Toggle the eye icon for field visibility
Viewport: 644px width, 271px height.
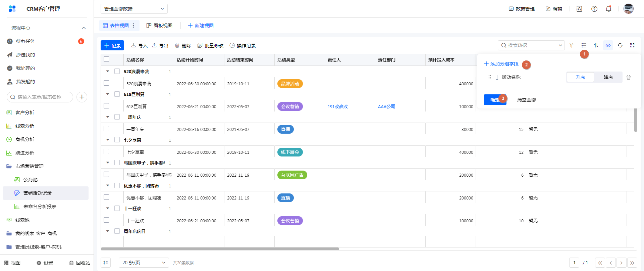608,45
